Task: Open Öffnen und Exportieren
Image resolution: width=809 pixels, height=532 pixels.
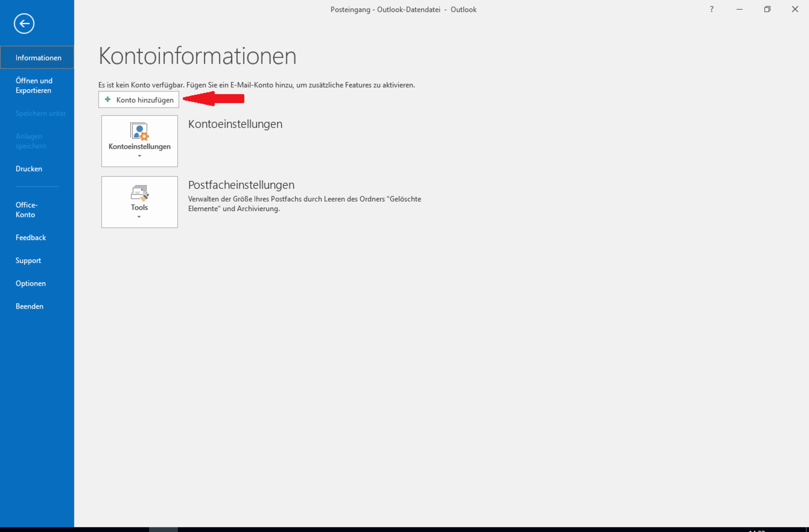Action: [34, 85]
